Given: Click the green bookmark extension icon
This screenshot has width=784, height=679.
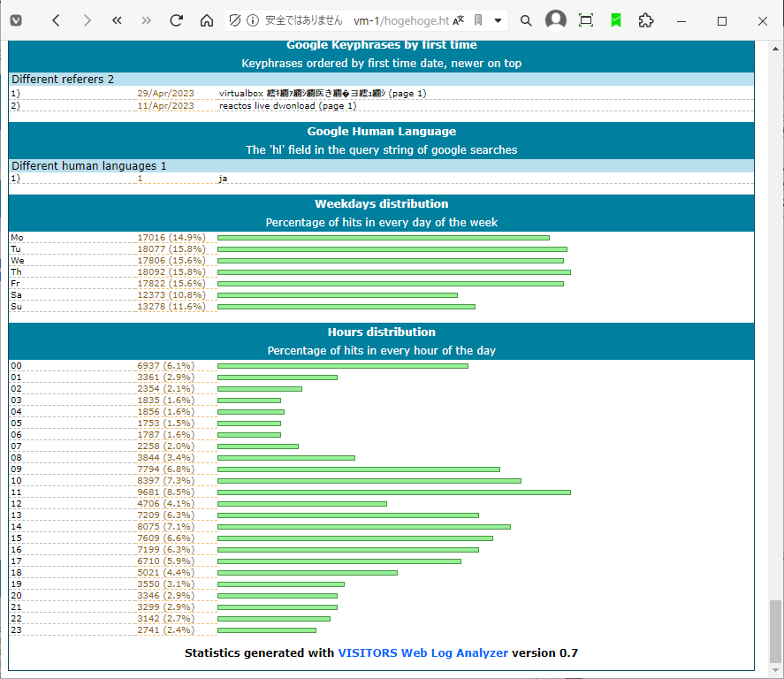Looking at the screenshot, I should click(x=616, y=20).
